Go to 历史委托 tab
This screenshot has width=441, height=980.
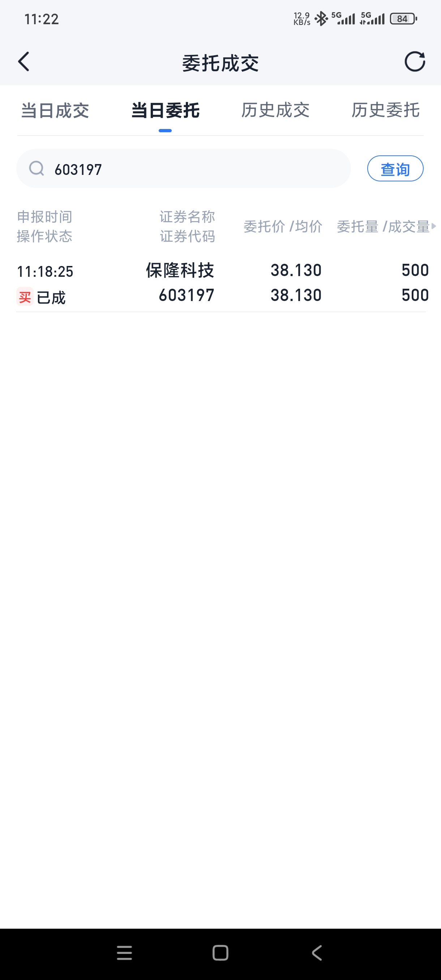point(385,111)
